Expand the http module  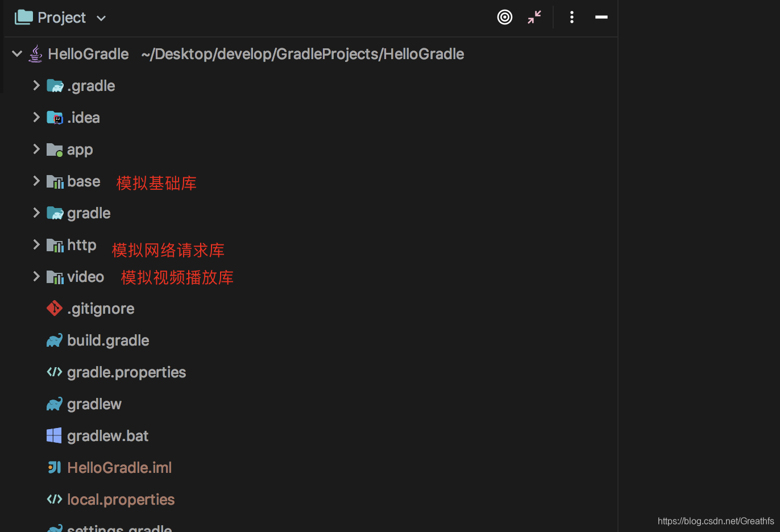click(x=36, y=244)
